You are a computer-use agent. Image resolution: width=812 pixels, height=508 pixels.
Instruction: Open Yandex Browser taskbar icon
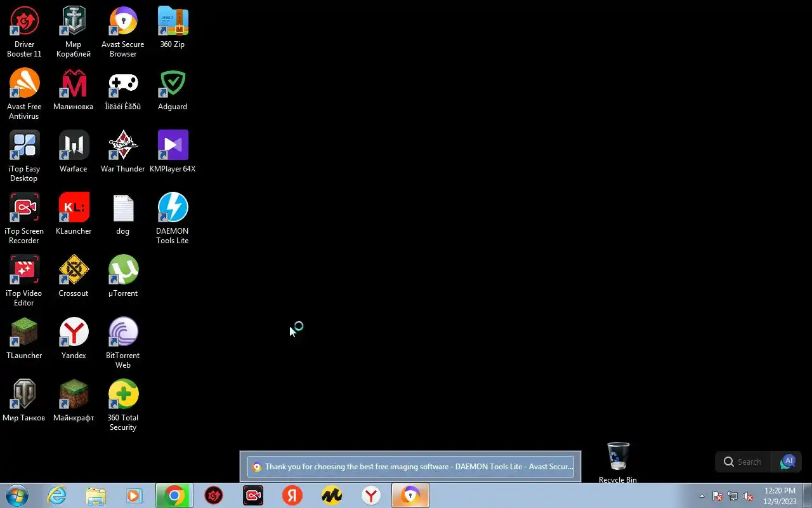point(371,495)
